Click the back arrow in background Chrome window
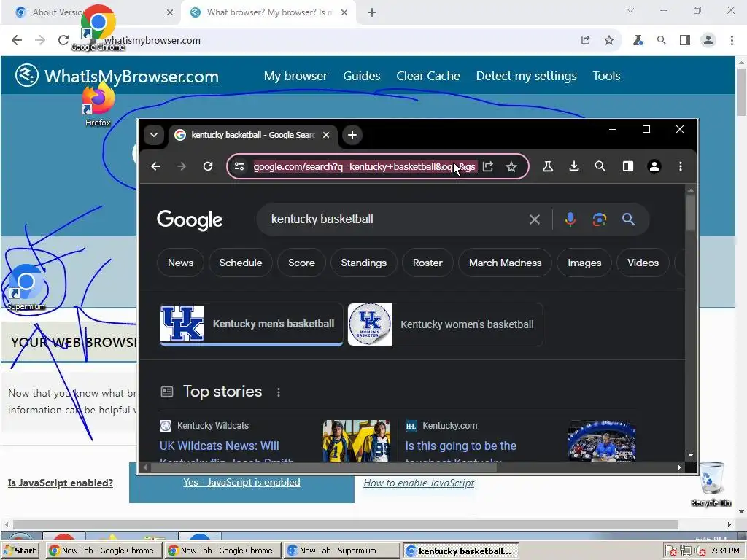 [17, 41]
